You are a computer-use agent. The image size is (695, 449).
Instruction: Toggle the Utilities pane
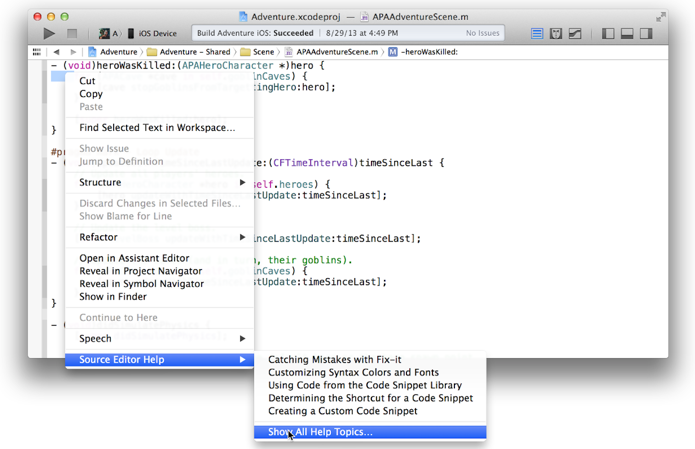(x=646, y=33)
